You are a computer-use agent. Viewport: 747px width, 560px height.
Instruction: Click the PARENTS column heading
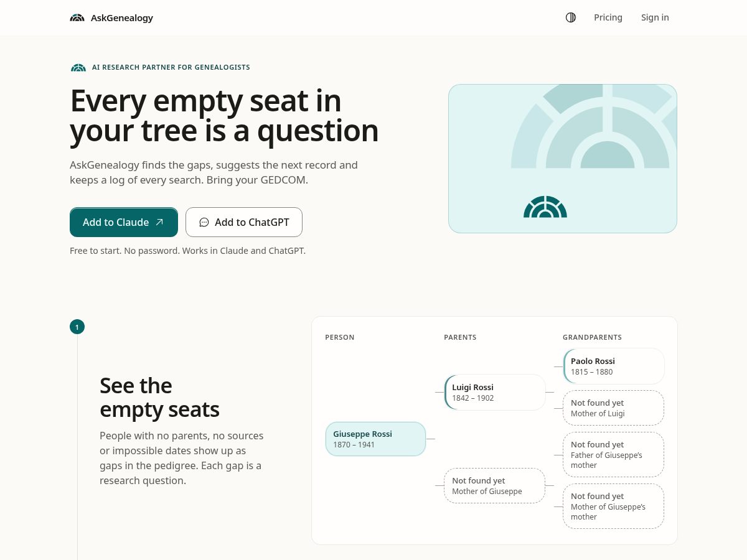pos(460,337)
